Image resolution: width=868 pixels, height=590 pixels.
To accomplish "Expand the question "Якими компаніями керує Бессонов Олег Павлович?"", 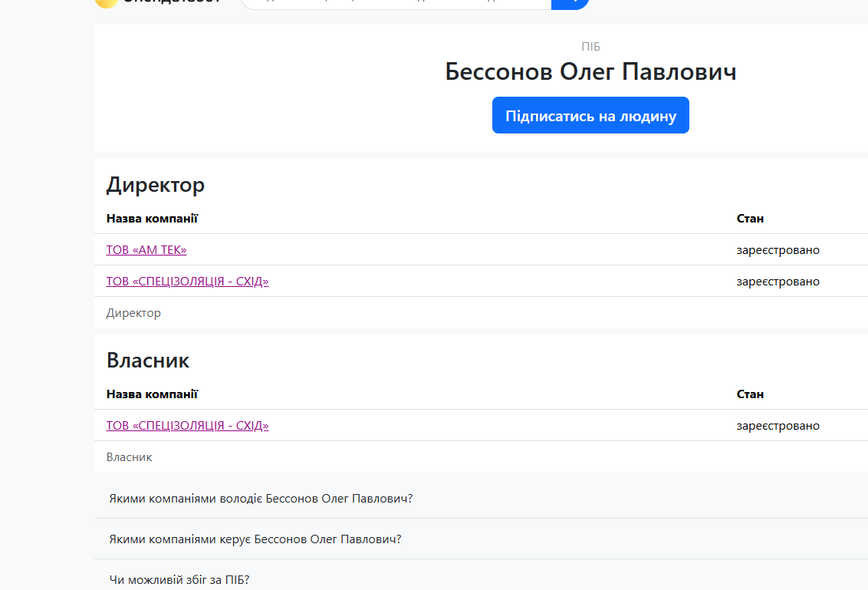I will point(481,539).
